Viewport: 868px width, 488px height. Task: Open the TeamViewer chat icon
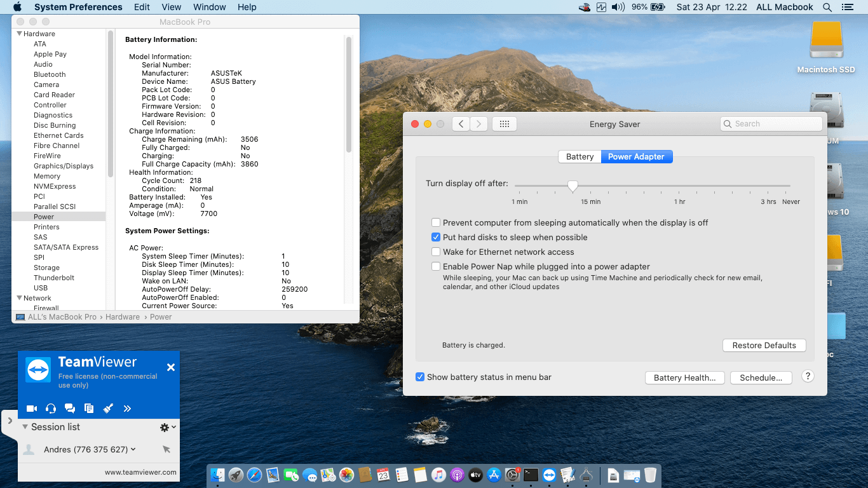[70, 409]
